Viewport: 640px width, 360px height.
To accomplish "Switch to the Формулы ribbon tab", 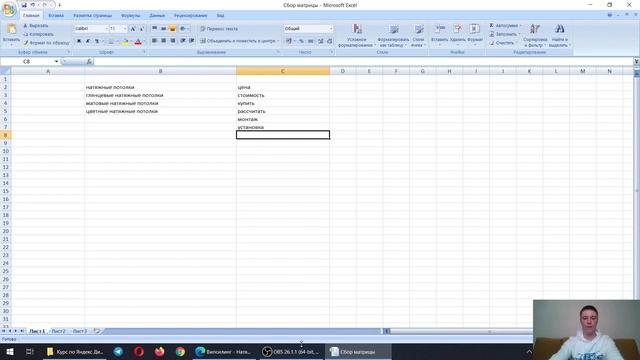I will click(131, 16).
